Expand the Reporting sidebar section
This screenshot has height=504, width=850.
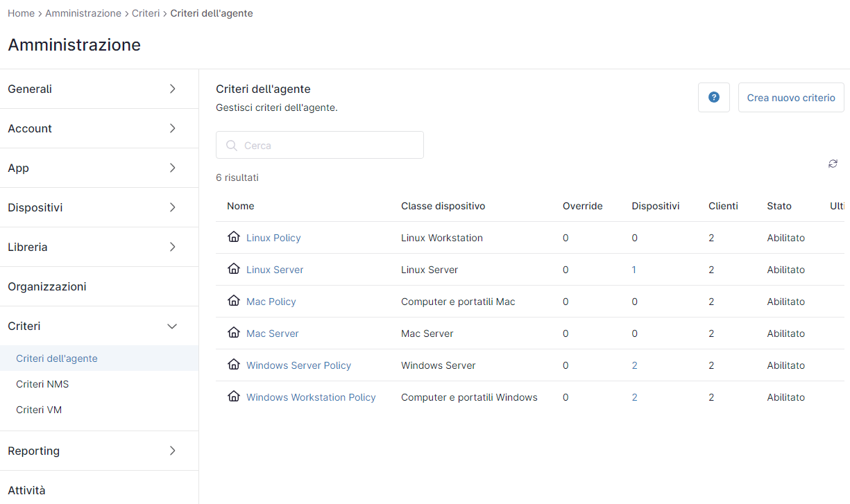[x=99, y=451]
